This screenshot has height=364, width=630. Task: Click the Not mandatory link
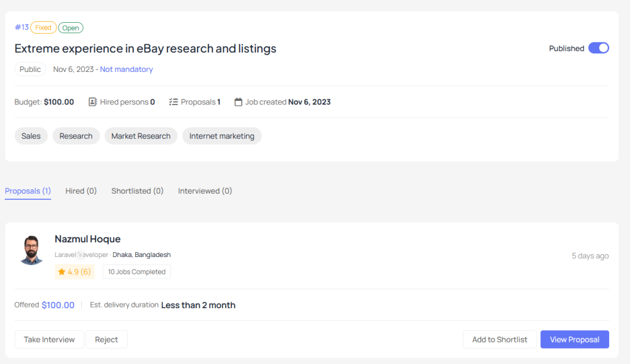126,69
